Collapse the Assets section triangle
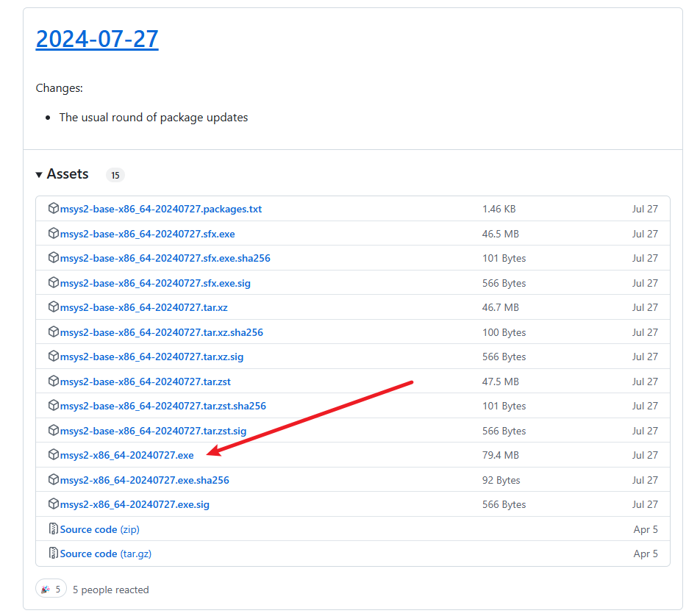700x616 pixels. pyautogui.click(x=39, y=175)
